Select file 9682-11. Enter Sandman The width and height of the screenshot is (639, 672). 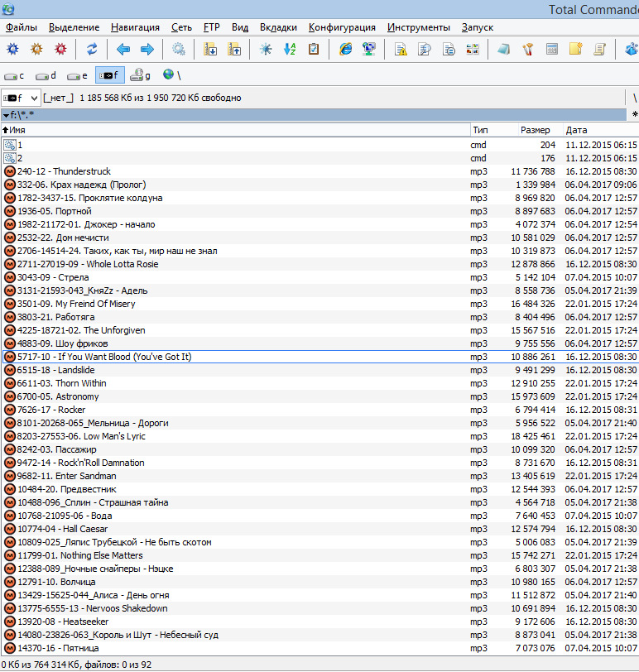pyautogui.click(x=319, y=476)
